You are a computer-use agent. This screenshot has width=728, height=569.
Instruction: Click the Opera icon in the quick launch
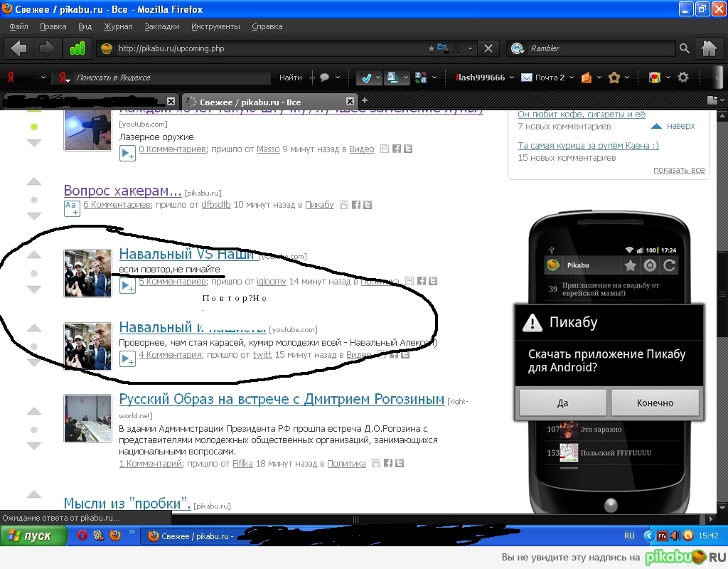82,536
